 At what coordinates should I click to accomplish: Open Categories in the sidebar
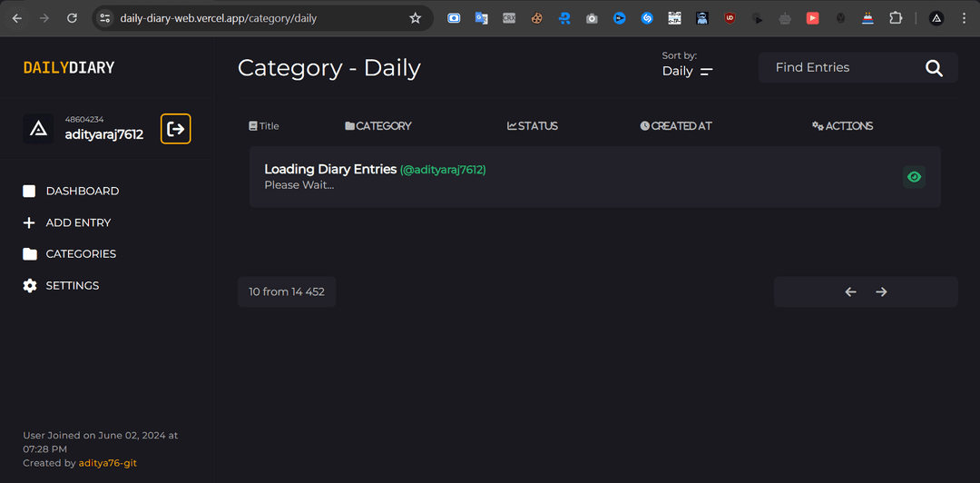click(x=81, y=254)
